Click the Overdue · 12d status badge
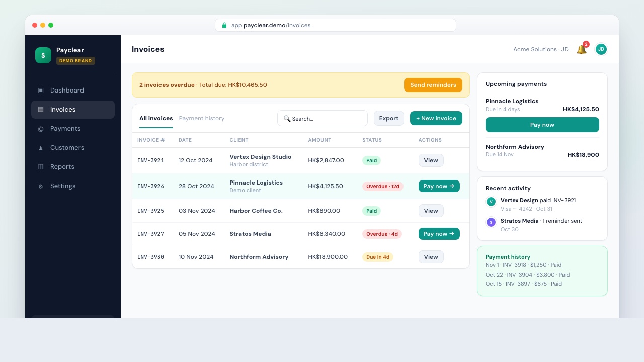Image resolution: width=644 pixels, height=362 pixels. (x=383, y=186)
